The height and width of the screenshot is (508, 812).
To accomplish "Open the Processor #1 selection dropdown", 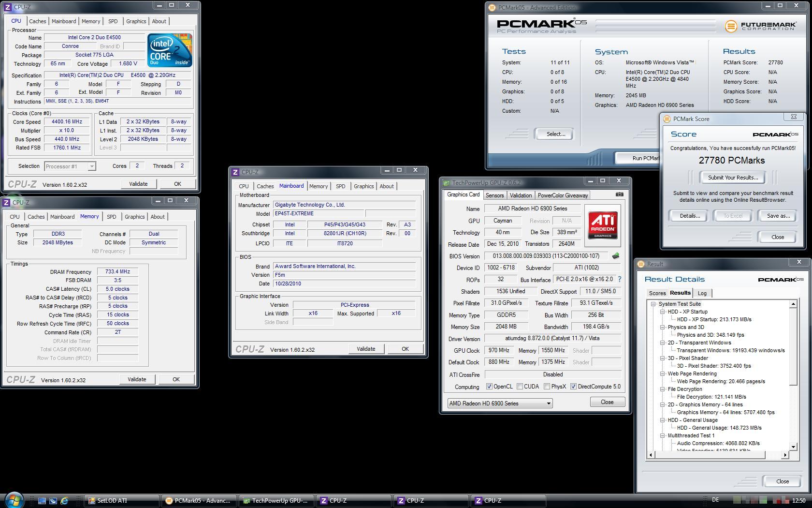I will (70, 166).
